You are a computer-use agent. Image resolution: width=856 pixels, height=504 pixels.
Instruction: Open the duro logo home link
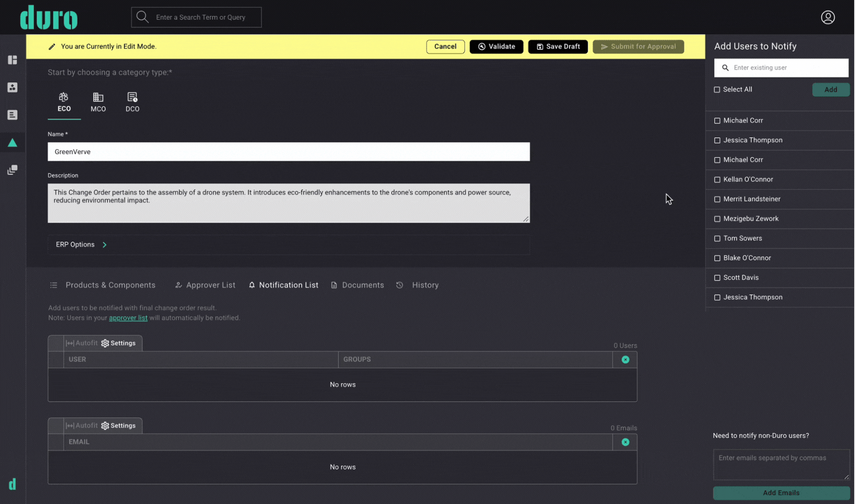pos(49,17)
